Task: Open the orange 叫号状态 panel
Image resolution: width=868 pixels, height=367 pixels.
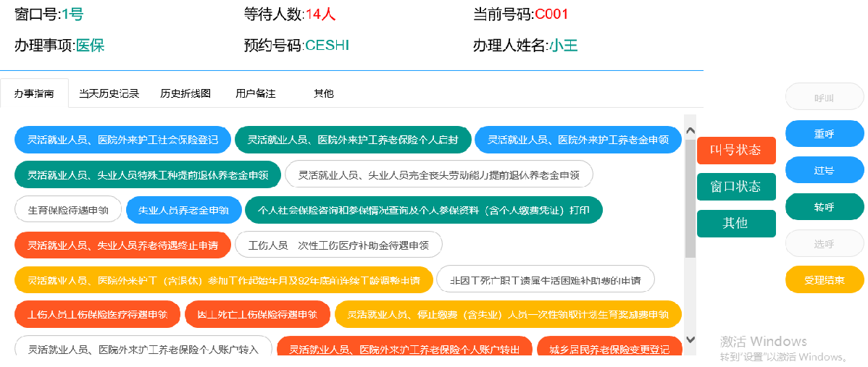Action: pos(736,151)
